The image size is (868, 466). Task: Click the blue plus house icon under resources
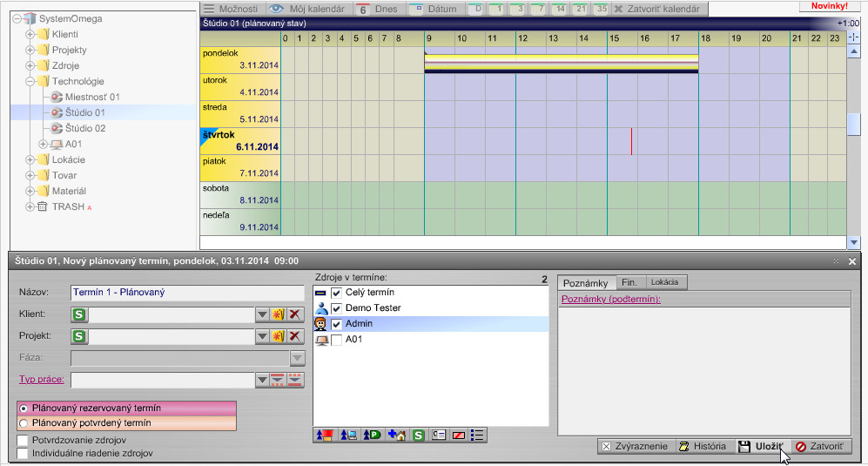point(397,435)
